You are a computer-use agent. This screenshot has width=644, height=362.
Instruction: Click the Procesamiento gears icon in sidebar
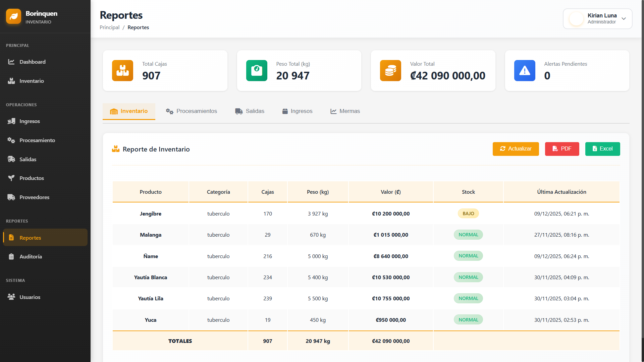pos(11,140)
